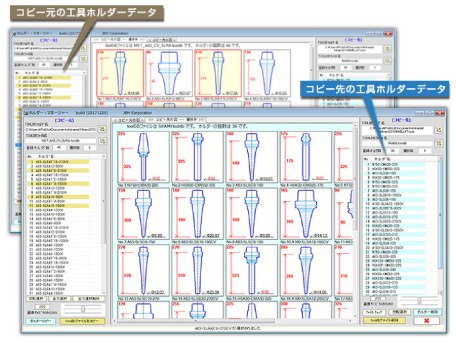This screenshot has height=360, width=456.
Task: Select highlighted row 1 in front window's left holder list
Action: 58,162
